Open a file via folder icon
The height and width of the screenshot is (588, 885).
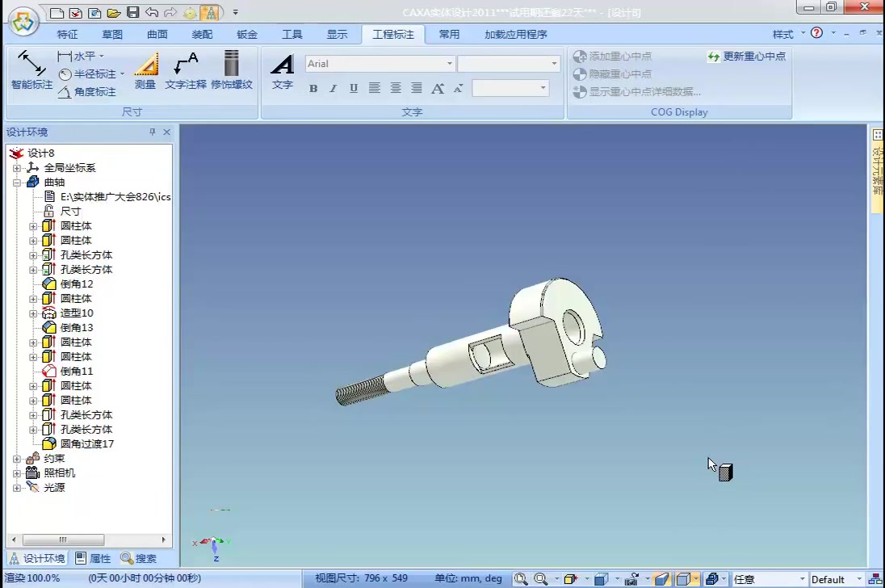114,12
